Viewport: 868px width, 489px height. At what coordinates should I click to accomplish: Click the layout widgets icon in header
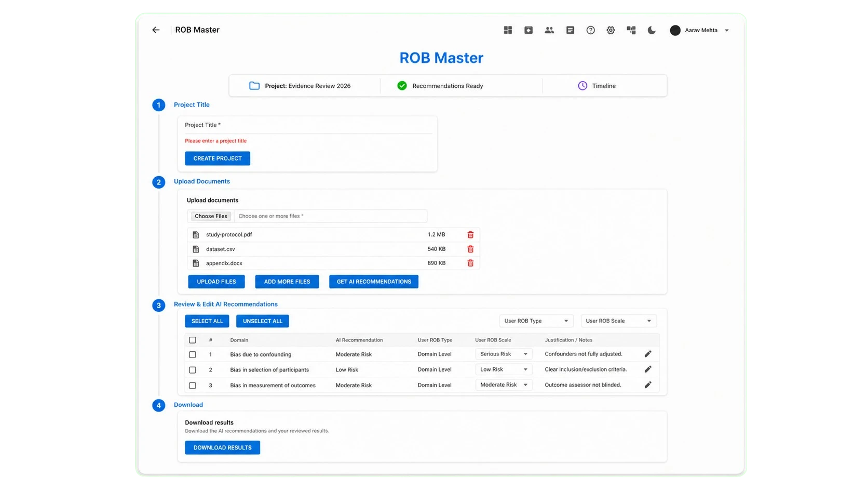click(x=631, y=30)
